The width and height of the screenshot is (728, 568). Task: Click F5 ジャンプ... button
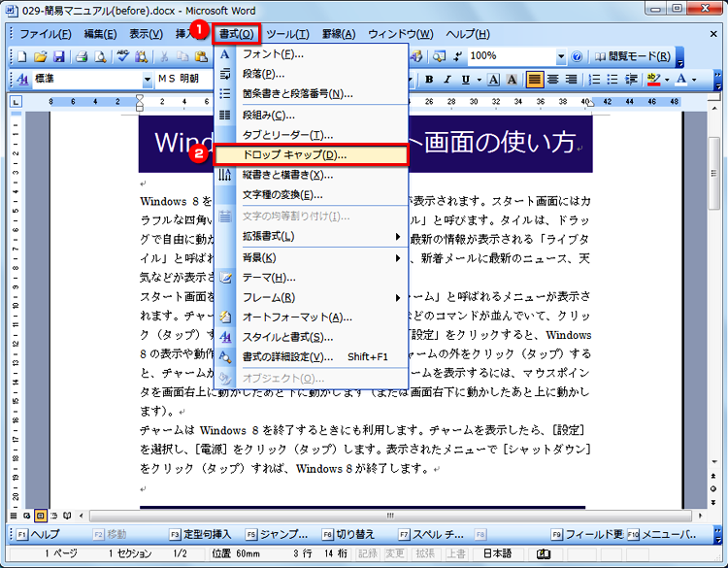277,534
